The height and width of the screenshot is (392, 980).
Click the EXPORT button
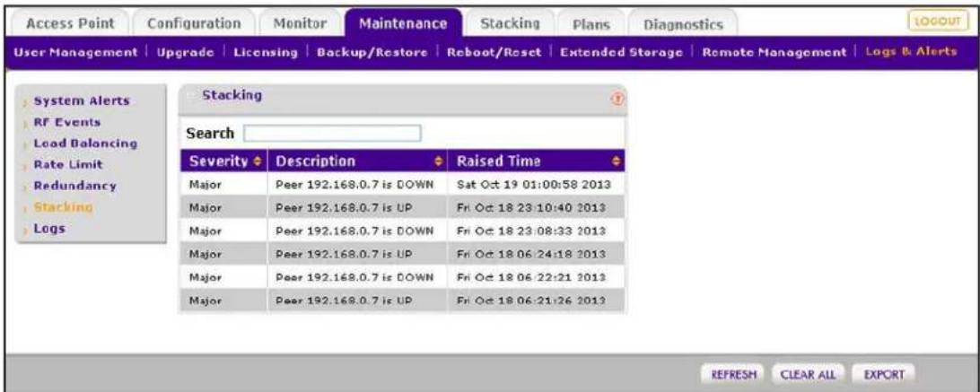click(x=883, y=374)
